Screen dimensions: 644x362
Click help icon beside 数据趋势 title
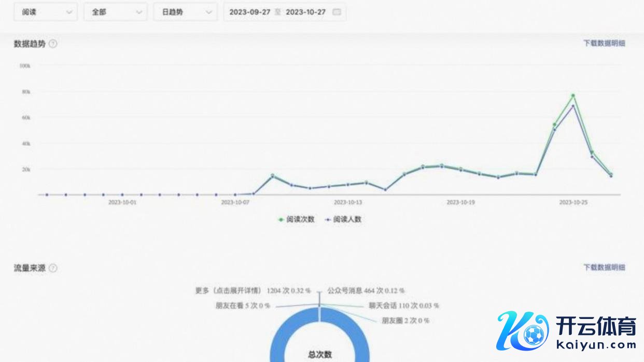click(53, 44)
